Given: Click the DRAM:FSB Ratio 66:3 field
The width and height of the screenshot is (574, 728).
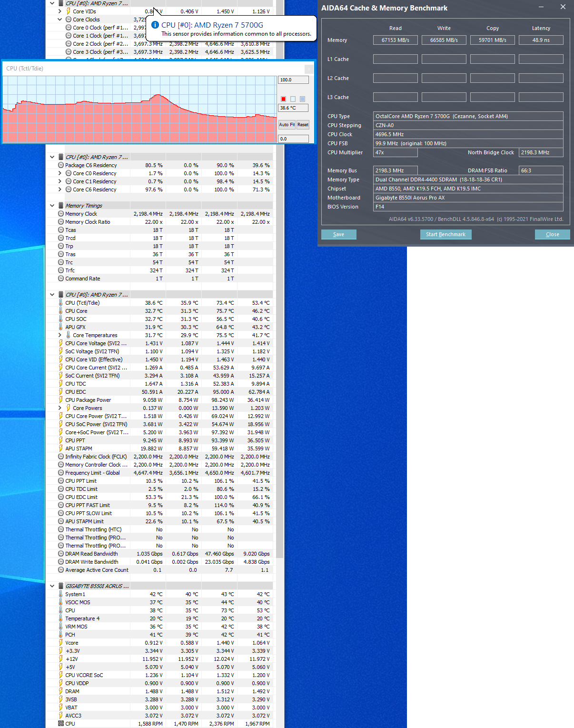Looking at the screenshot, I should pyautogui.click(x=541, y=170).
